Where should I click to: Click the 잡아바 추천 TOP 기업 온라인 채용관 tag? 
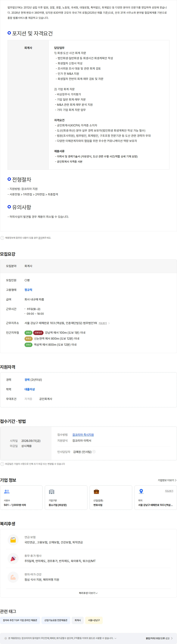click(x=20, y=620)
